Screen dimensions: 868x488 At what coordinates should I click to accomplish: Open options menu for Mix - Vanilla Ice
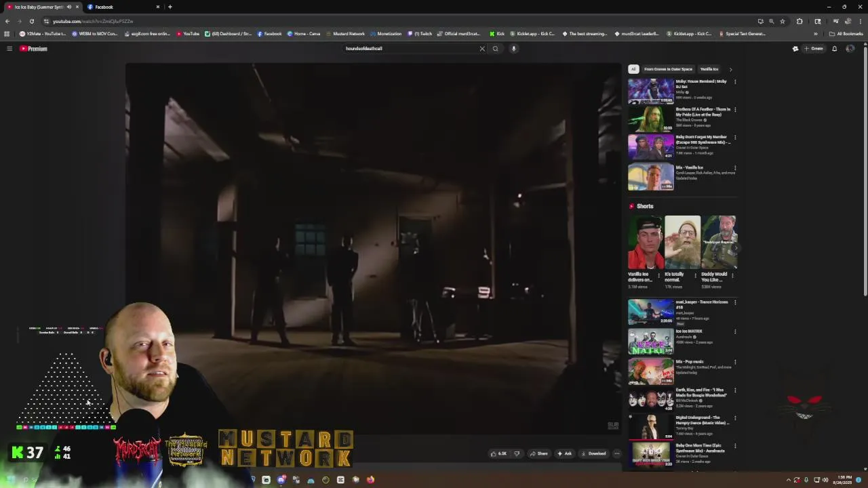735,168
